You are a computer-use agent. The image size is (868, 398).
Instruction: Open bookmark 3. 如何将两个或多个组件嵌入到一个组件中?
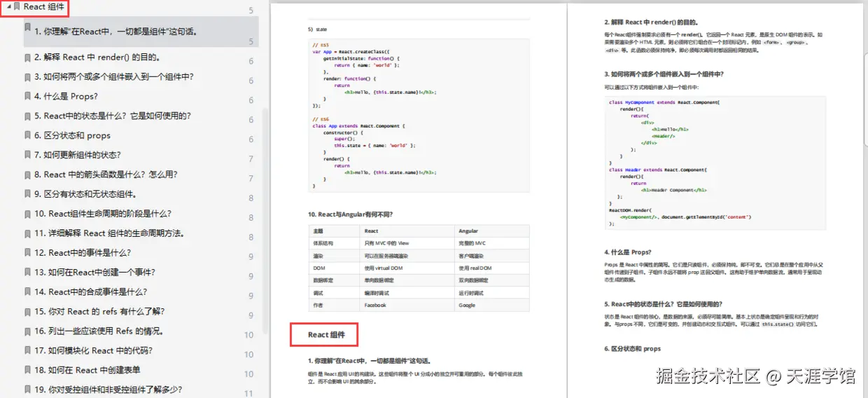(113, 77)
